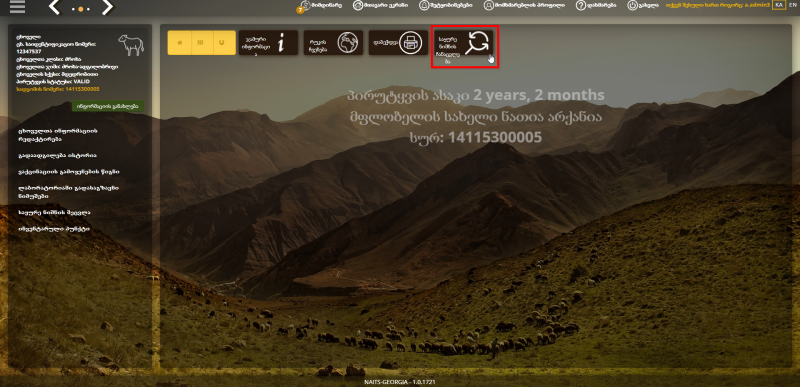Click keeper name line 'ნათია არქანია'
This screenshot has width=800, height=387.
tap(475, 116)
